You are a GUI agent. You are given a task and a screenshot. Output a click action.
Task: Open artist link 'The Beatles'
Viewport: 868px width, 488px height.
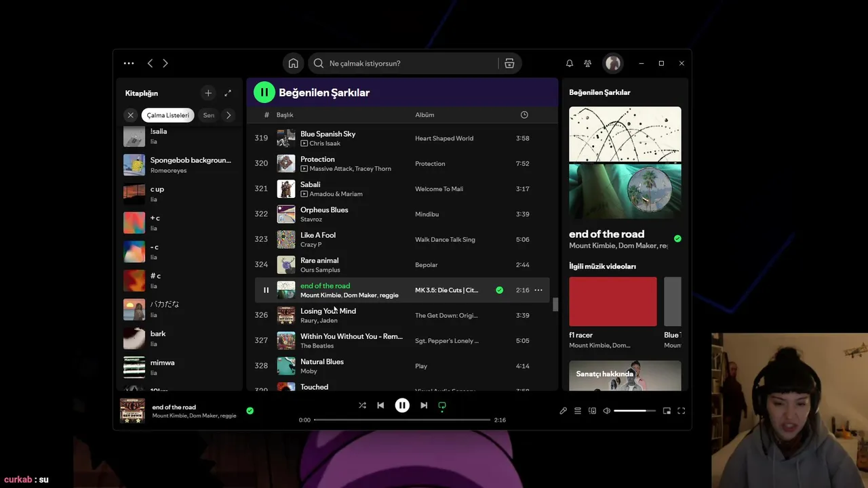click(317, 346)
